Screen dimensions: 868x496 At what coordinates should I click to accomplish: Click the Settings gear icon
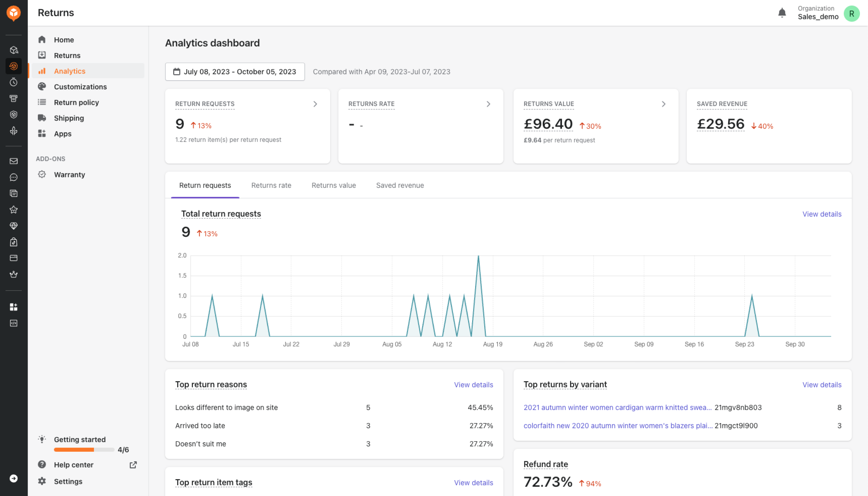(x=41, y=481)
